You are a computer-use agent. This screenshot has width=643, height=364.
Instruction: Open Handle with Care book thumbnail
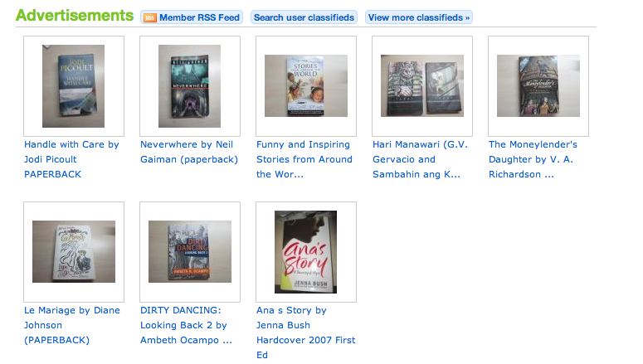[74, 86]
